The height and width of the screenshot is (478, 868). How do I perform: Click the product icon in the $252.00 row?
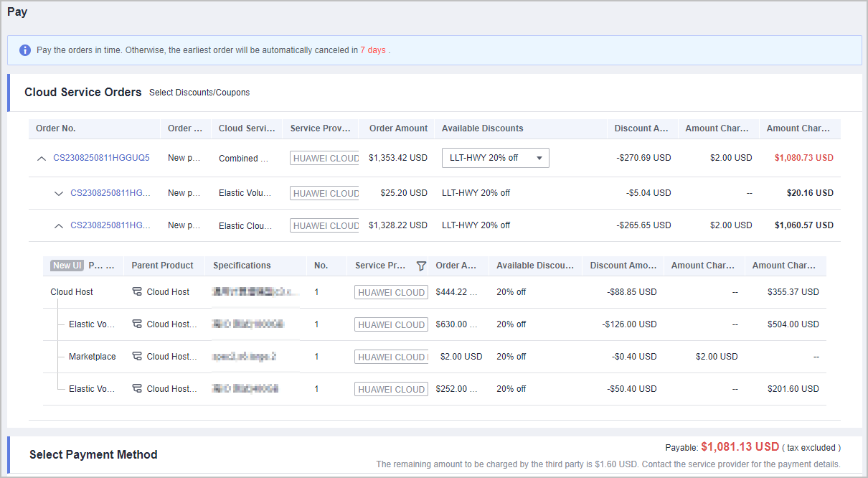coord(137,389)
